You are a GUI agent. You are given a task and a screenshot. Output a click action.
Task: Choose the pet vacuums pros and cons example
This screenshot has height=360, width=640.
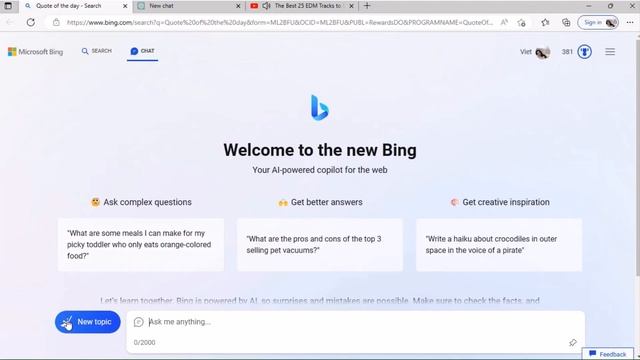[x=320, y=244]
